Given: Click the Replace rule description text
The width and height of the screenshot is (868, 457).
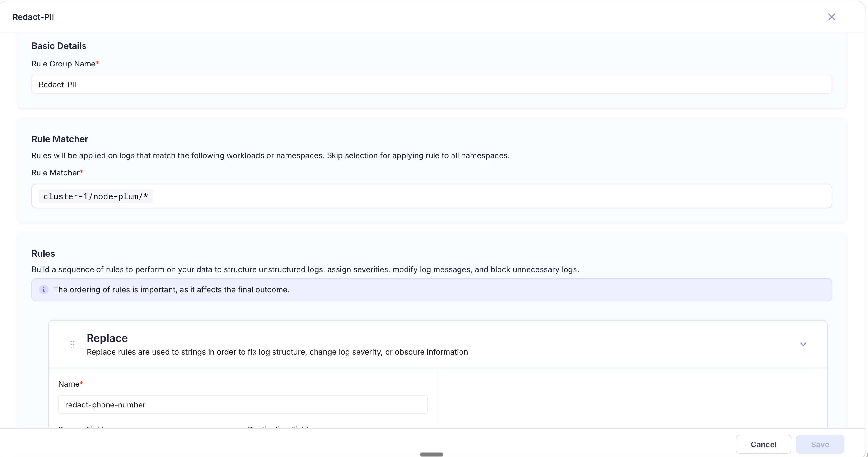Looking at the screenshot, I should coord(277,352).
